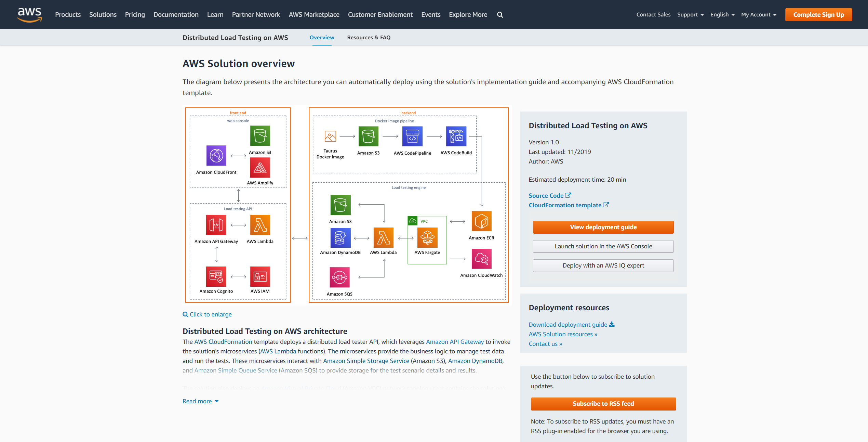Click the Amazon CloudFront icon in diagram

(216, 156)
